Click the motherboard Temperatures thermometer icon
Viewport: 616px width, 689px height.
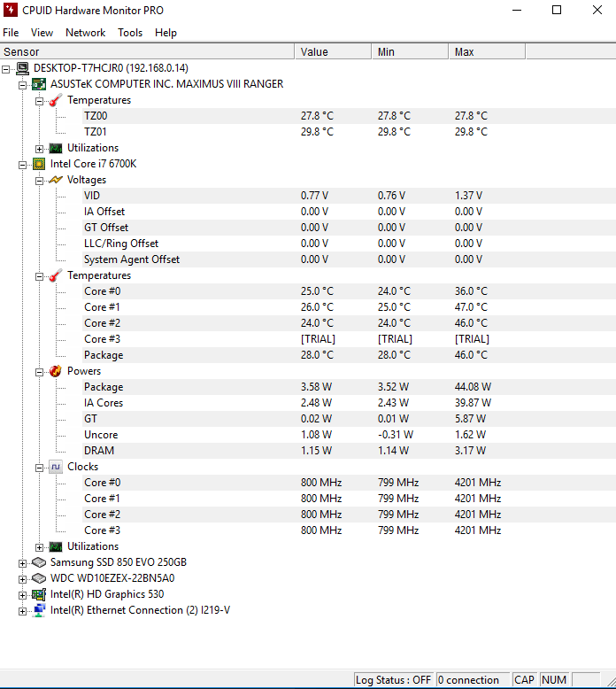click(56, 100)
